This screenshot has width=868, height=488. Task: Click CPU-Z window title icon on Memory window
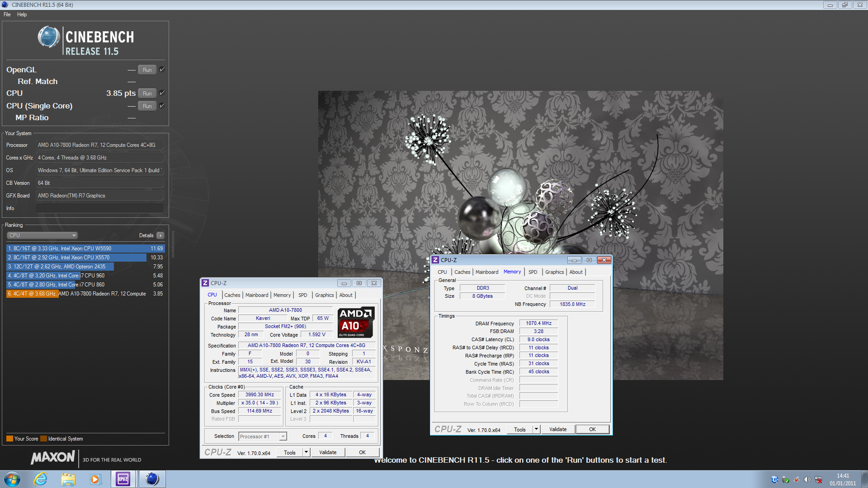click(435, 260)
